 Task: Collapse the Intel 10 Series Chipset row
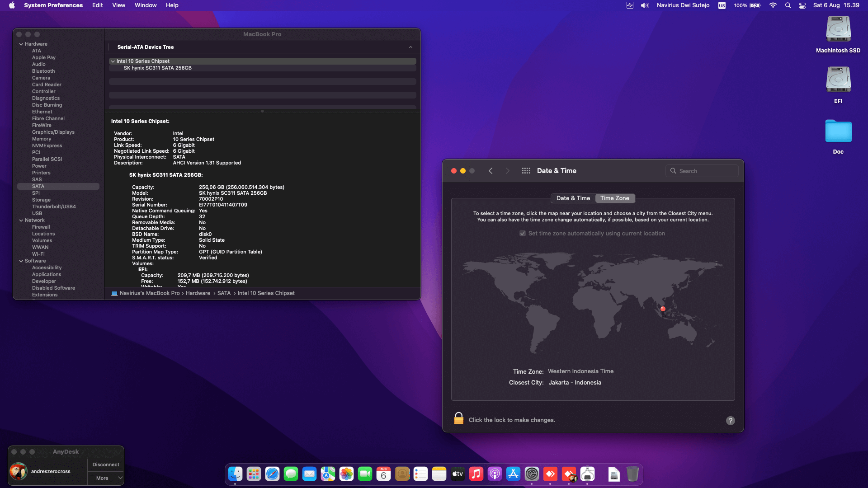pyautogui.click(x=113, y=61)
